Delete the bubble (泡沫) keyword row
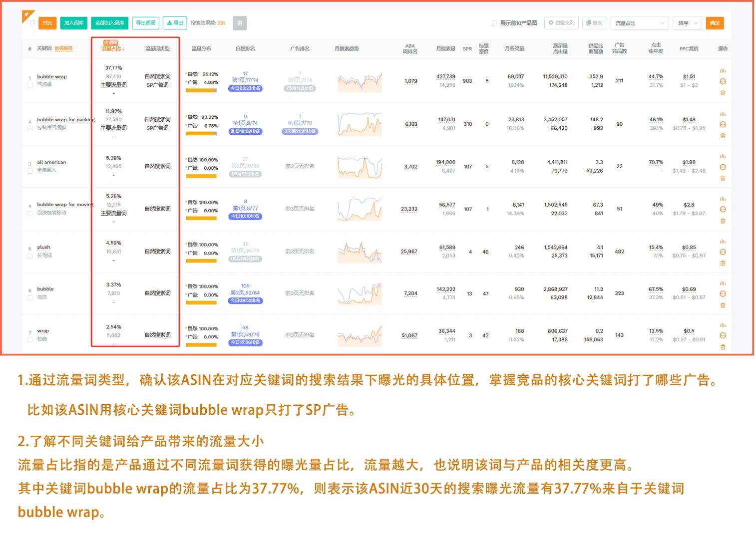Screen dimensions: 756x539 (x=723, y=305)
